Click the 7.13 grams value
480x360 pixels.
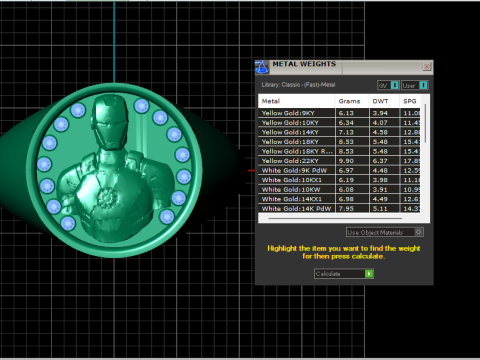[346, 132]
